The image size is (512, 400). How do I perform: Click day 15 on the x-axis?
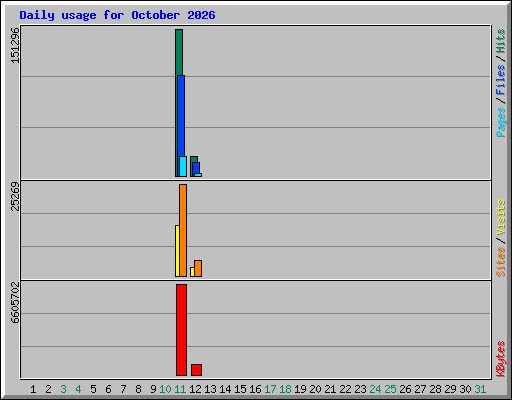pos(240,389)
